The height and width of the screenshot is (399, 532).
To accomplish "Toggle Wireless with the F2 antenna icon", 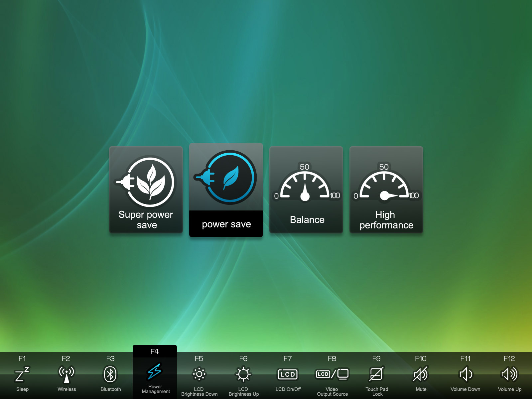I will click(66, 374).
